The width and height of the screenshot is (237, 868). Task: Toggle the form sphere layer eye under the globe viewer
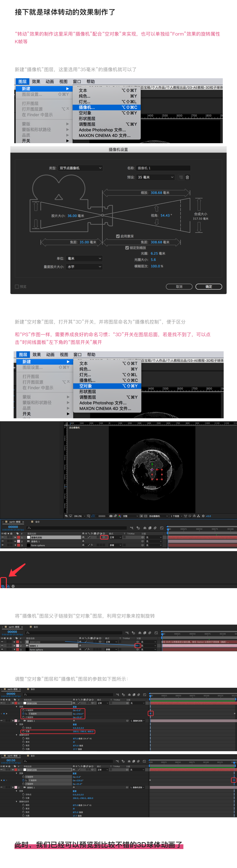[x=3, y=545]
